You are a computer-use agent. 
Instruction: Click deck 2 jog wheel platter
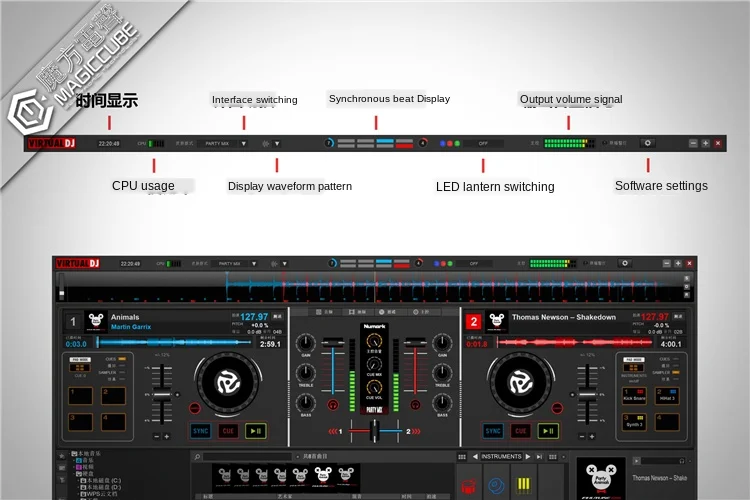tap(520, 383)
